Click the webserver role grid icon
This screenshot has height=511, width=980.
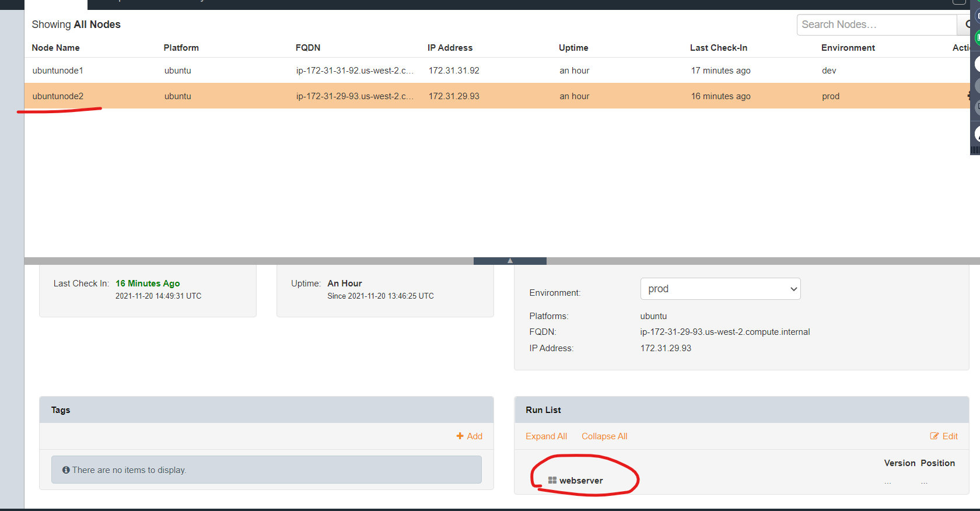coord(552,480)
